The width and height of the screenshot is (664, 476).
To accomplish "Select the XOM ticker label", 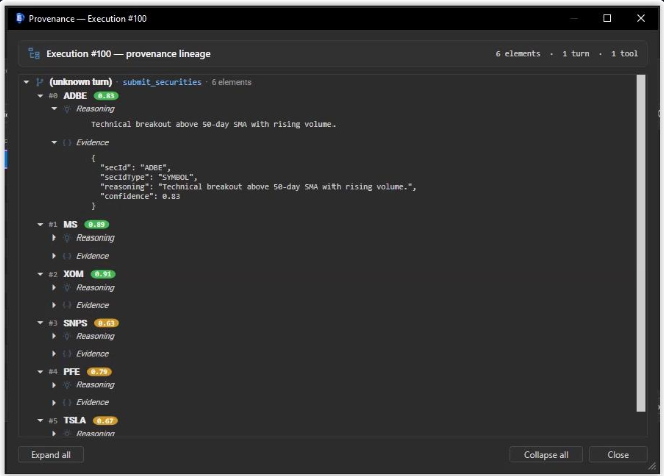I will coord(73,274).
